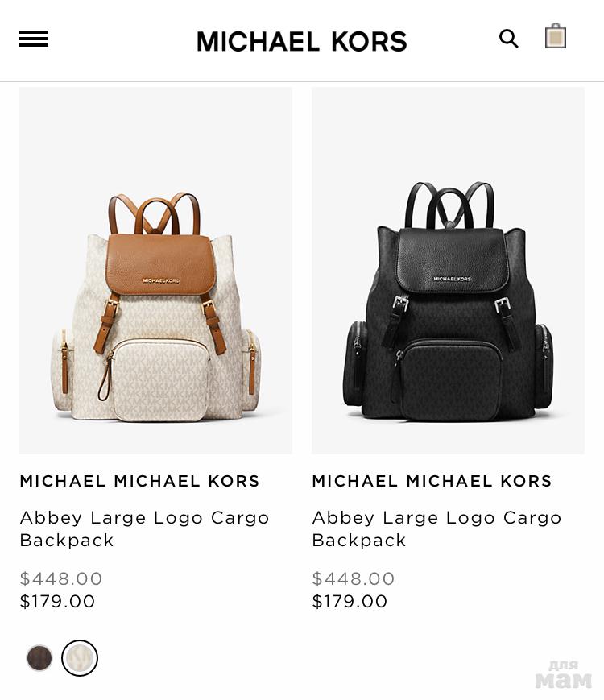Viewport: 604px width, 700px height.
Task: Click the watermark logo in bottom corner
Action: [x=564, y=674]
